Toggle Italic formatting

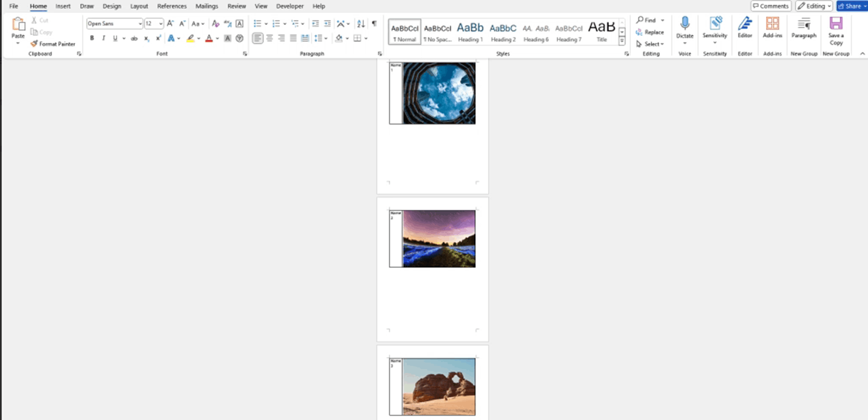(x=103, y=38)
